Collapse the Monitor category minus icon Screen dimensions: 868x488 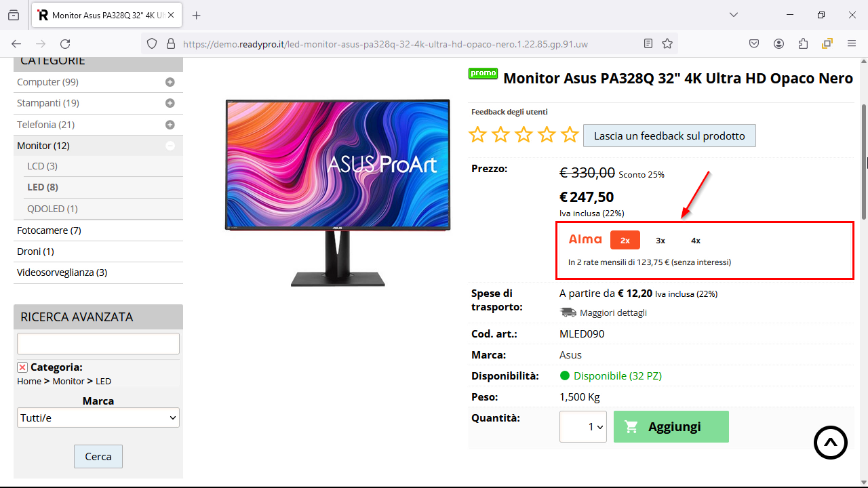coord(170,146)
